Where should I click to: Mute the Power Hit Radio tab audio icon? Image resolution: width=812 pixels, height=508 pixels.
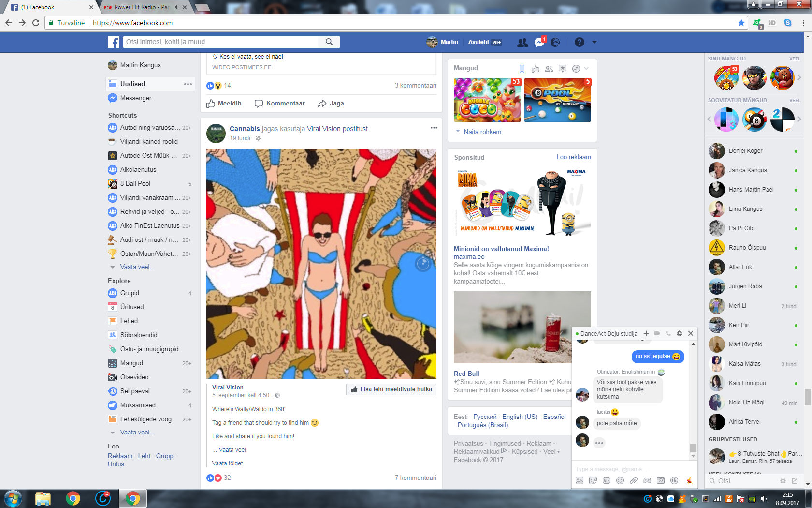[x=177, y=7]
